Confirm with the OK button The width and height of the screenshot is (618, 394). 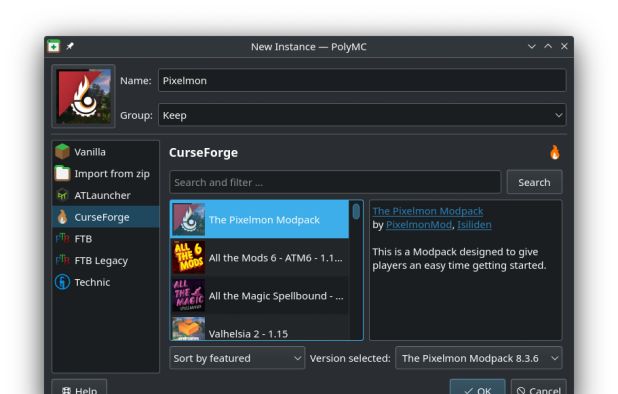click(x=478, y=388)
